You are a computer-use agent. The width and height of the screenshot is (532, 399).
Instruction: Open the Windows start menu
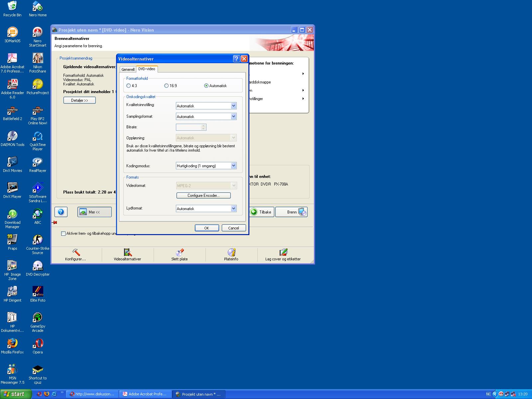16,394
